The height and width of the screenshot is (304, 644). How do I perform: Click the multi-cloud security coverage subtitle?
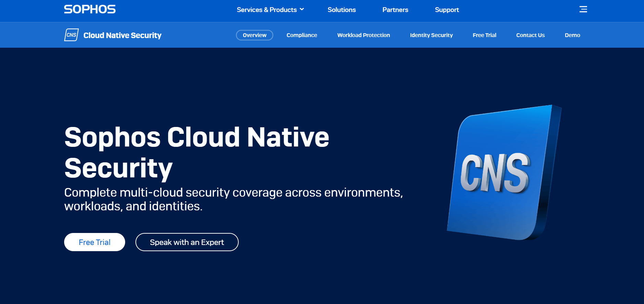[x=234, y=199]
